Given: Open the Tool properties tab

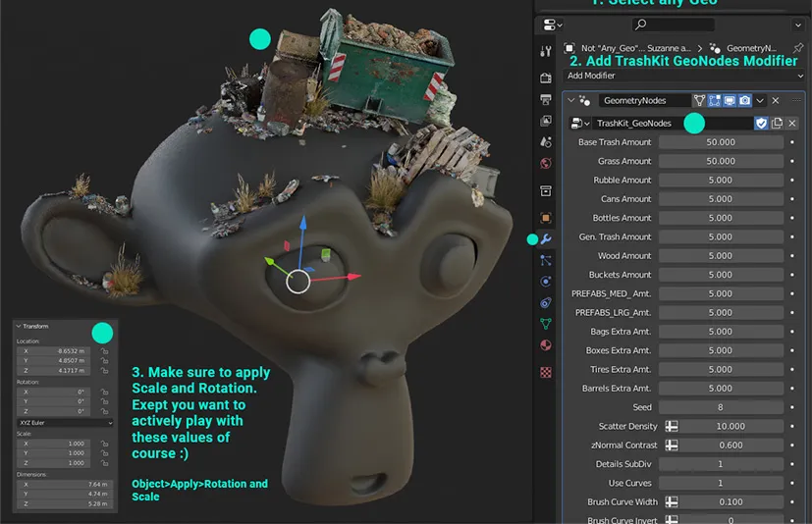Looking at the screenshot, I should (545, 51).
